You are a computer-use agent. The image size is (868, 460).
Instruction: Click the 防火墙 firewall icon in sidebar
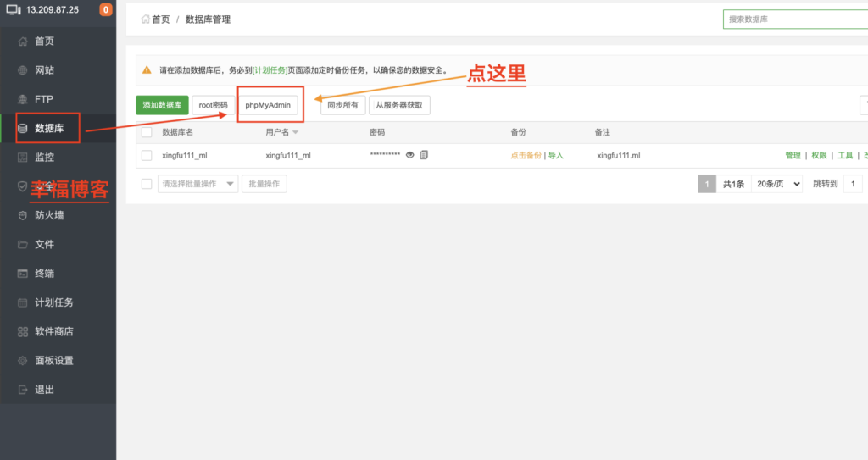click(x=22, y=215)
